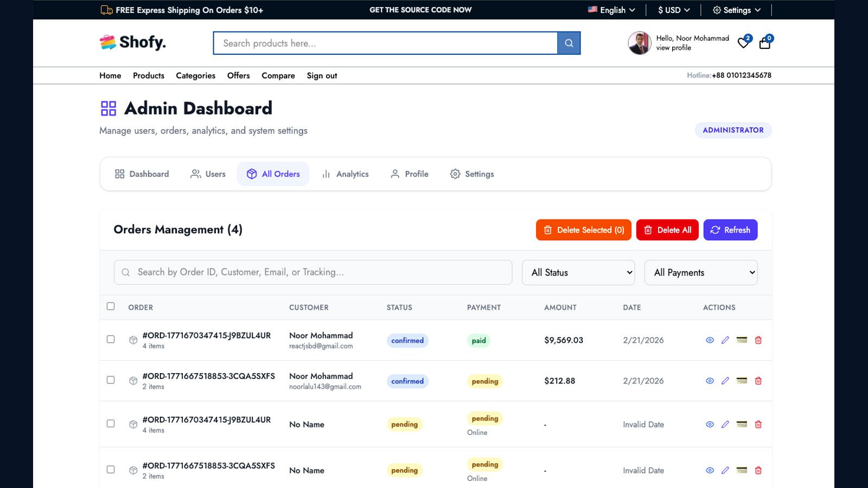Edit the $212.88 order with pencil icon
The height and width of the screenshot is (488, 868).
(x=725, y=381)
